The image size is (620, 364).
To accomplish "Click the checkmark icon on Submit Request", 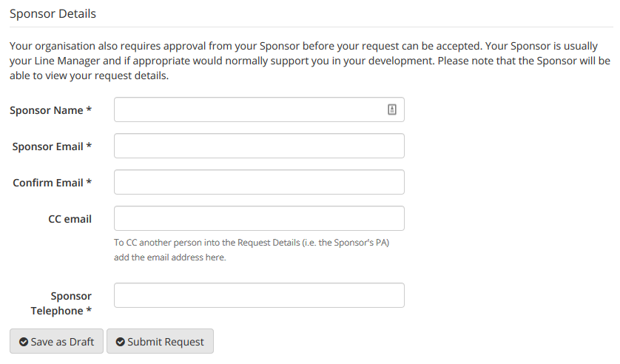I will [120, 342].
